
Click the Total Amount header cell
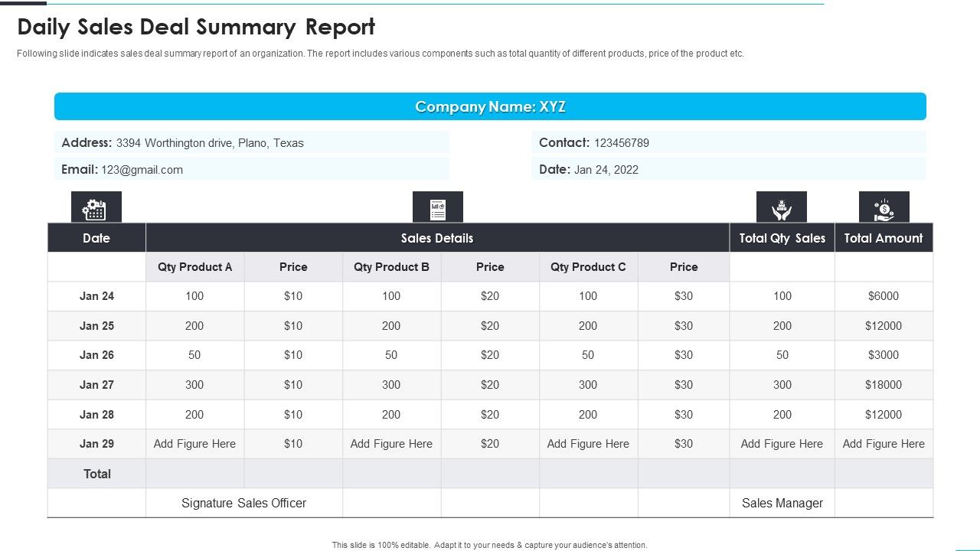point(884,238)
